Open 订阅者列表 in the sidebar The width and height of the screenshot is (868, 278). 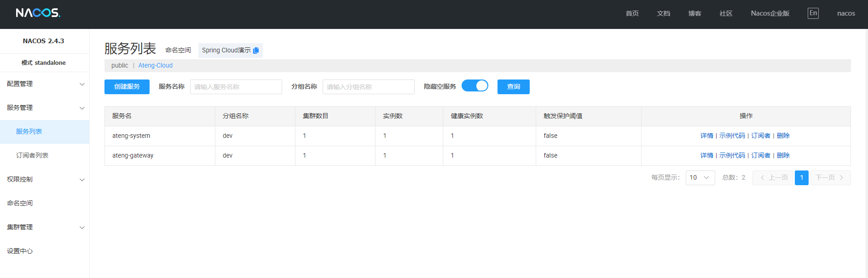[32, 156]
